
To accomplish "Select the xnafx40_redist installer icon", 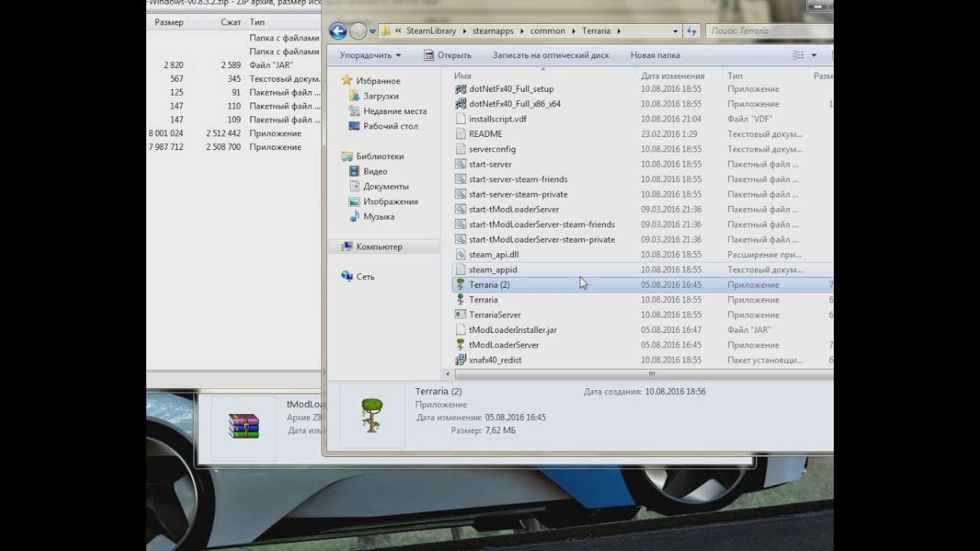I will point(460,360).
